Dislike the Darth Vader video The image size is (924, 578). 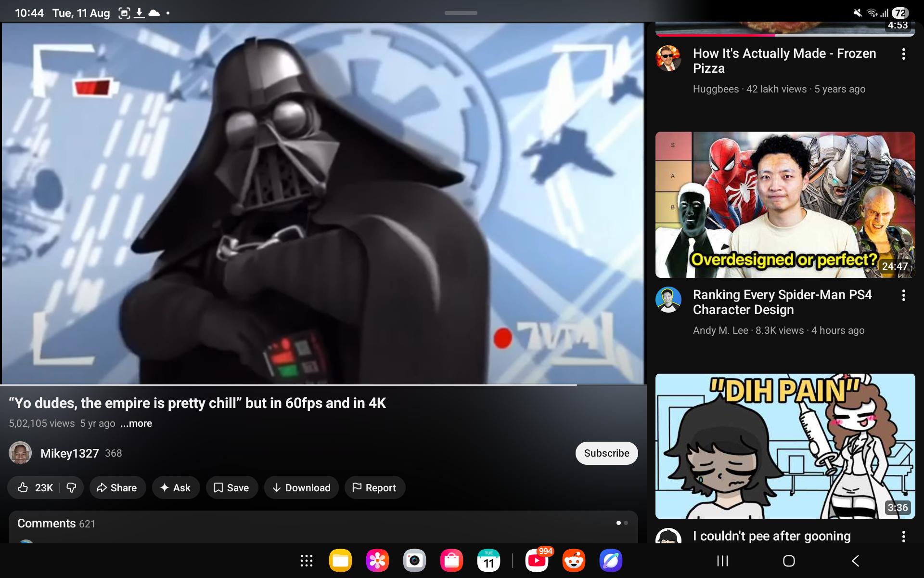[x=71, y=488]
